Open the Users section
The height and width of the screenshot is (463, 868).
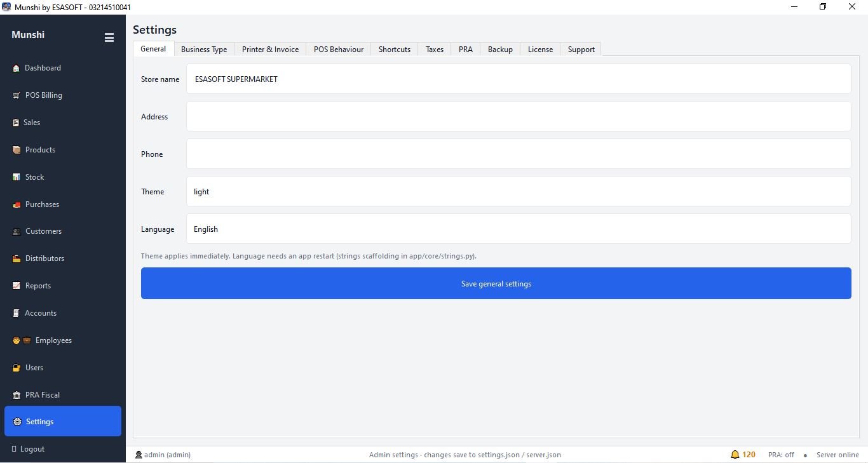[x=62, y=368]
